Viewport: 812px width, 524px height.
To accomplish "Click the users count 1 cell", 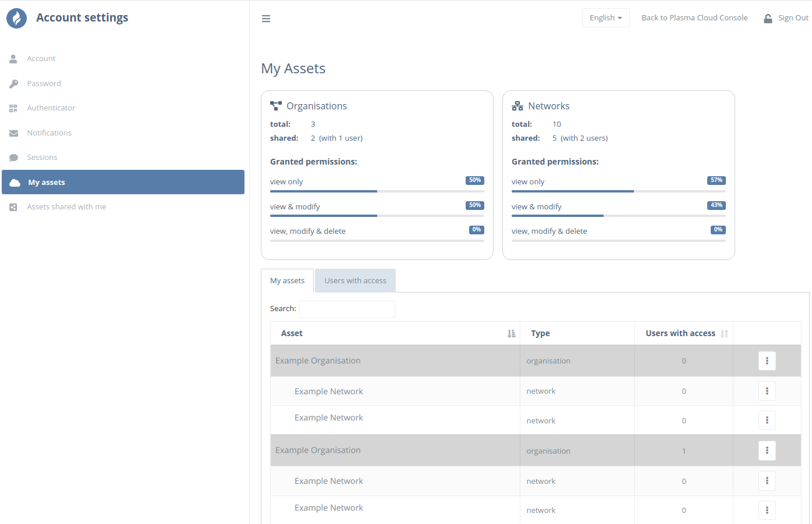I will click(x=684, y=451).
